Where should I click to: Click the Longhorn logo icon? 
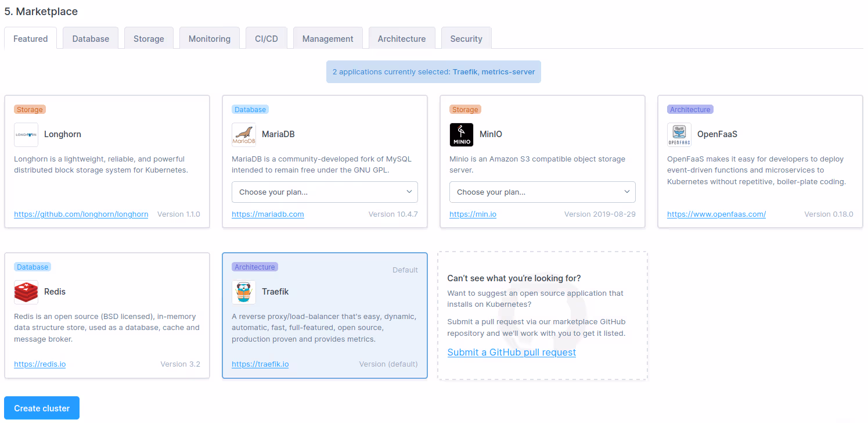(x=26, y=135)
